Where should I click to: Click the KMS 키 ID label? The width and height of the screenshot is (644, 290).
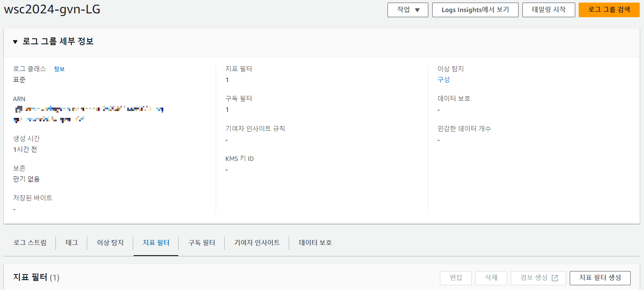click(240, 159)
